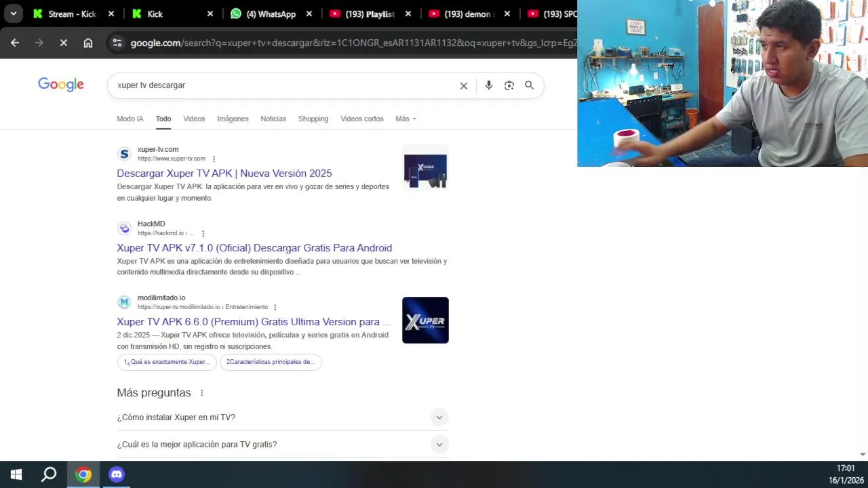Screen dimensions: 868x488
Task: Open the Windows Start menu
Action: (16, 474)
